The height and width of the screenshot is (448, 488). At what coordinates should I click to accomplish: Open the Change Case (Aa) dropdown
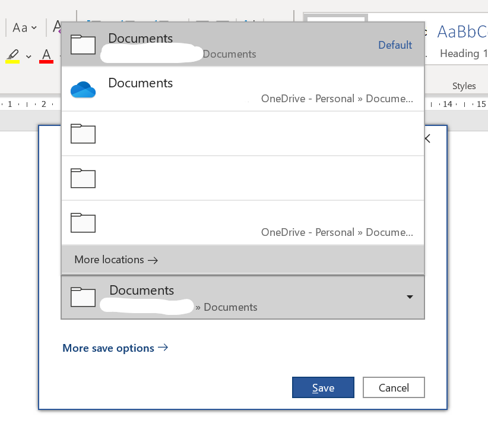24,28
